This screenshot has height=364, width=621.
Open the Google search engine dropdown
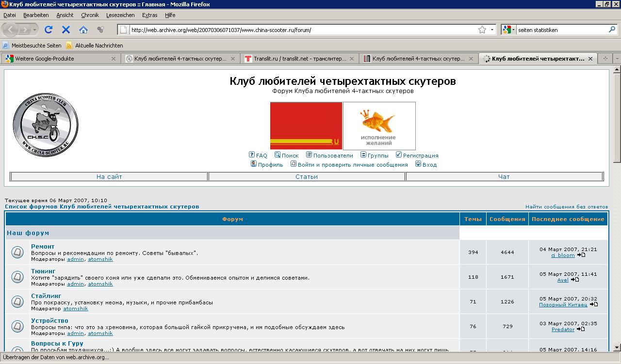pyautogui.click(x=508, y=30)
